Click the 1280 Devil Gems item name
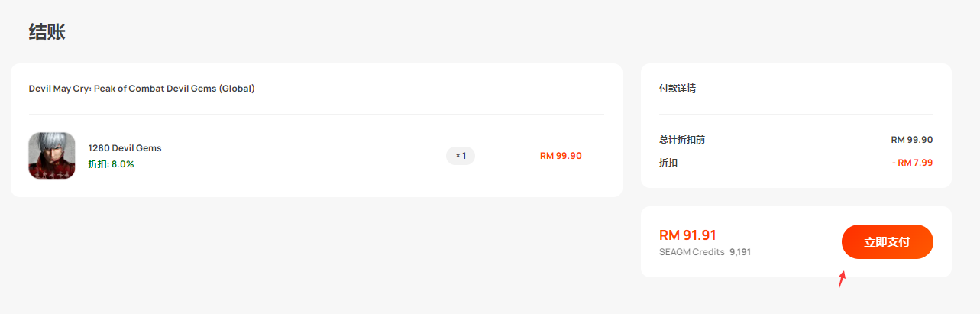This screenshot has width=980, height=314. click(125, 148)
